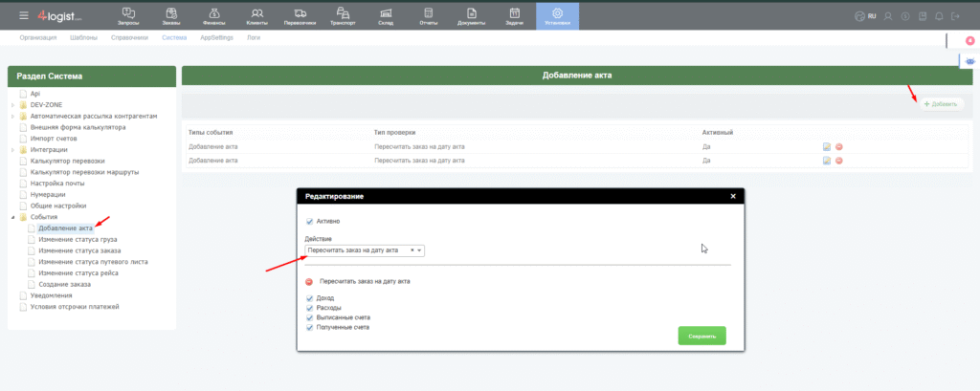
Task: Open the Действие dropdown
Action: [364, 250]
